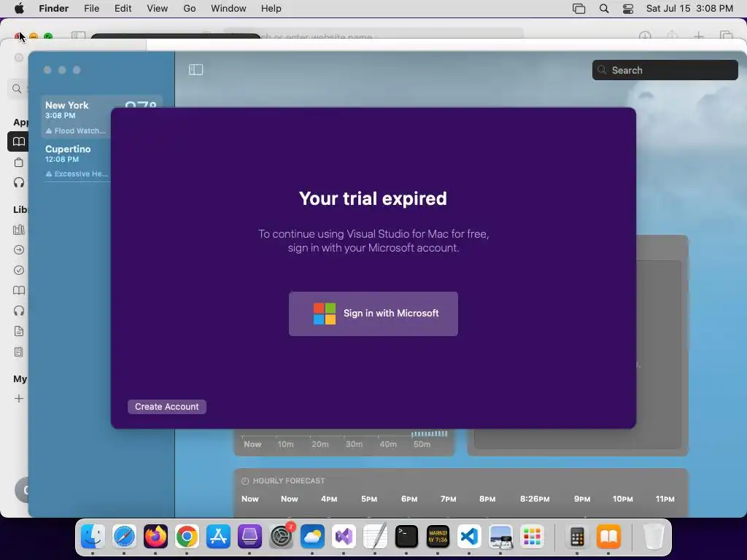Open Preview from the Dock
Image resolution: width=747 pixels, height=560 pixels.
[x=500, y=537]
